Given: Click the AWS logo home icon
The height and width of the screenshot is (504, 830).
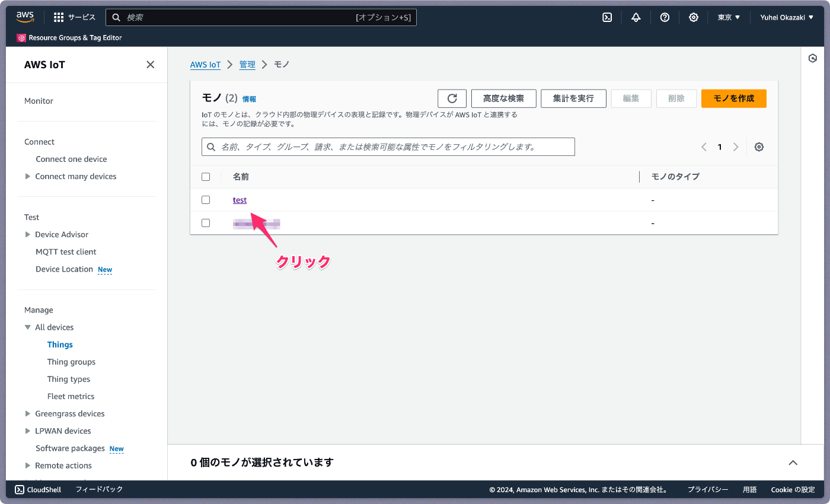Looking at the screenshot, I should (25, 17).
